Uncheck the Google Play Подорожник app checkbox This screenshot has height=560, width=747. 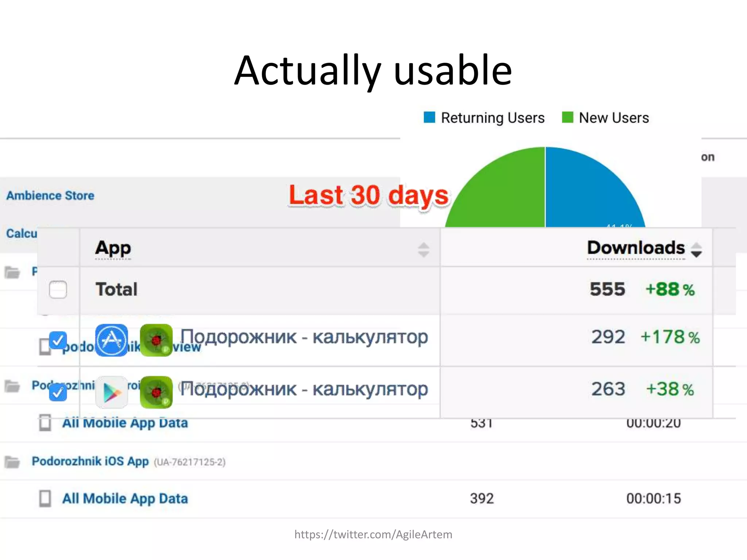tap(58, 392)
